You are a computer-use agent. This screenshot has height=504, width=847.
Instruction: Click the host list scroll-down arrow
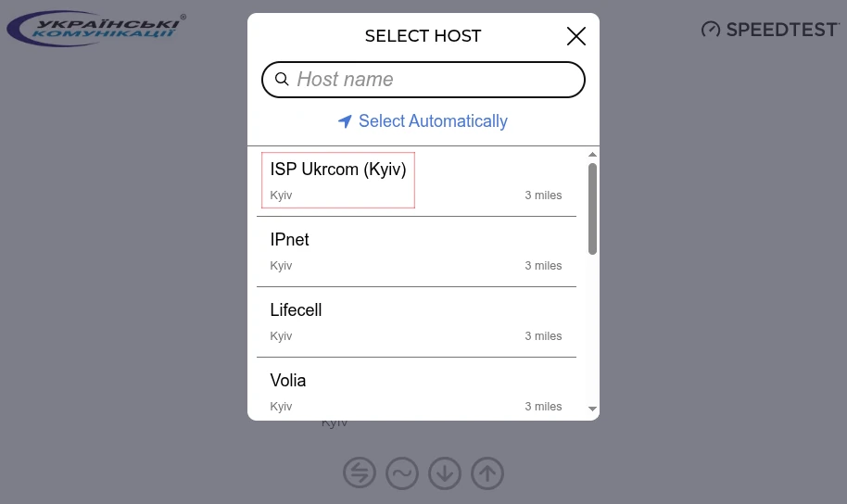[x=592, y=409]
